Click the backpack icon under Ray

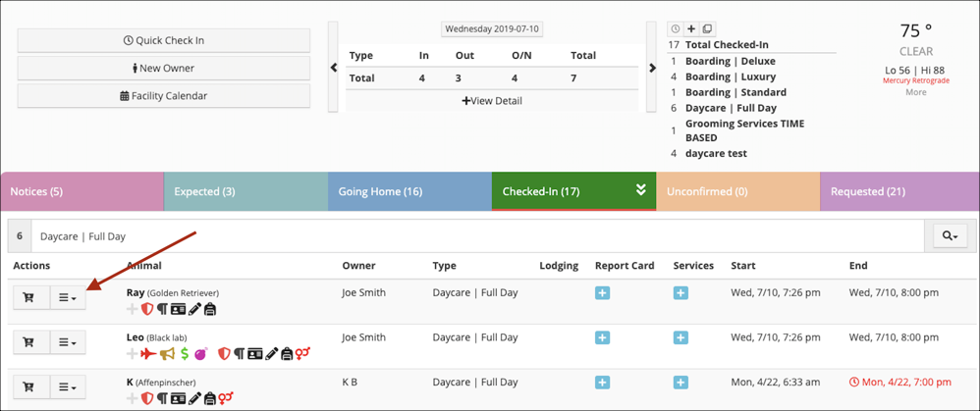[x=210, y=309]
